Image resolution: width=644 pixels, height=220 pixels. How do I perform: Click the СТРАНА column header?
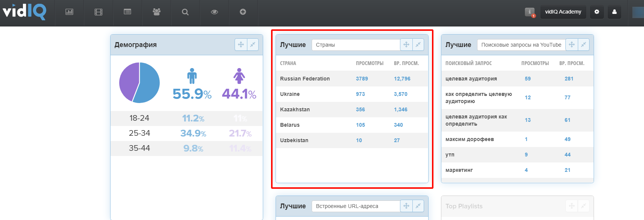coord(288,63)
